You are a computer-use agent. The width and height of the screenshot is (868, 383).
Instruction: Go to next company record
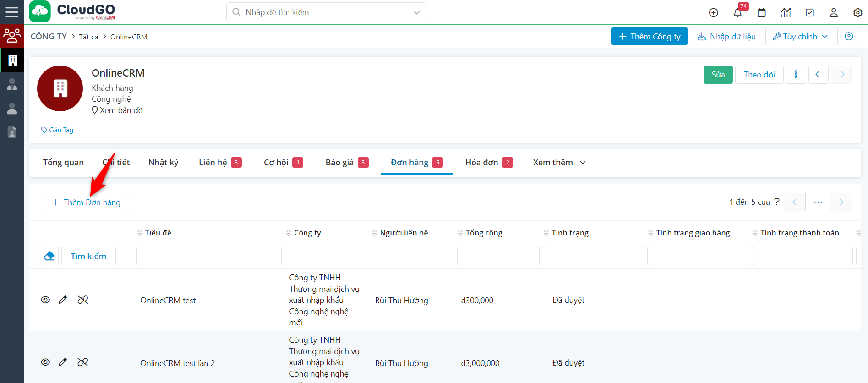pos(841,75)
